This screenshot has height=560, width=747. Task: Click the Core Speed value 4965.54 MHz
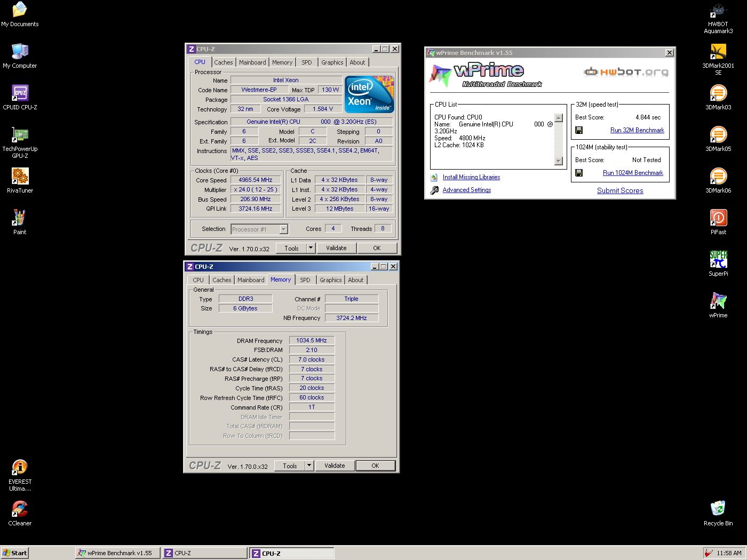click(x=256, y=180)
